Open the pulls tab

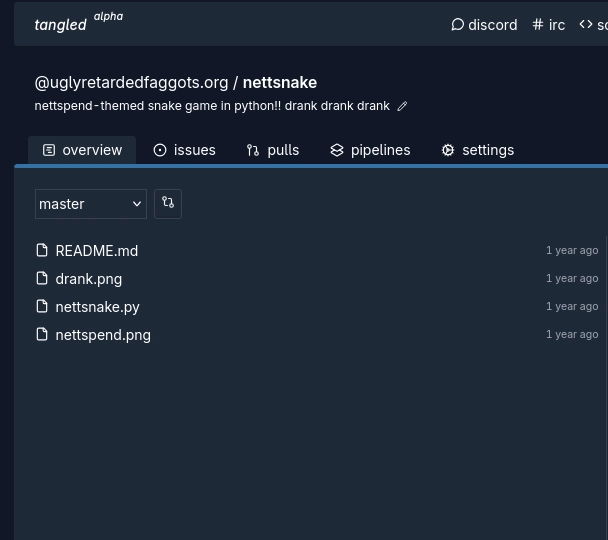click(273, 150)
